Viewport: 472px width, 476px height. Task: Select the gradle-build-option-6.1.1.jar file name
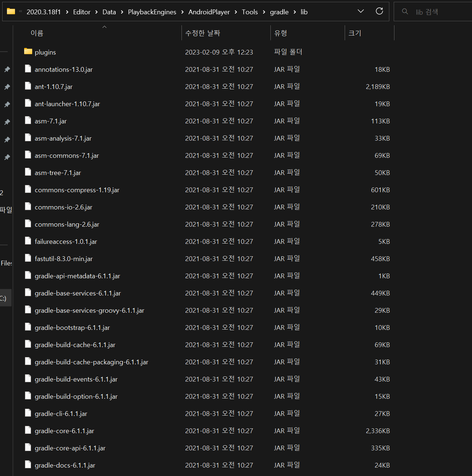coord(76,397)
